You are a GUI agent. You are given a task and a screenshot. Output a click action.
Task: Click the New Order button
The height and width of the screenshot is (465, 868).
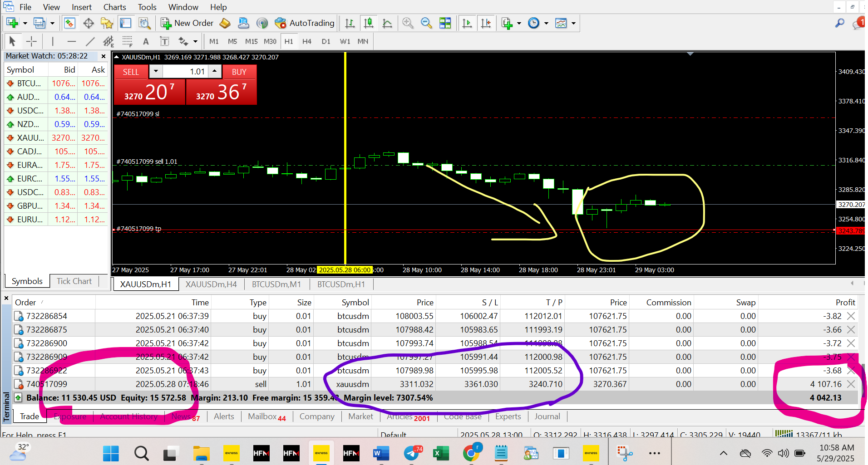click(x=187, y=23)
